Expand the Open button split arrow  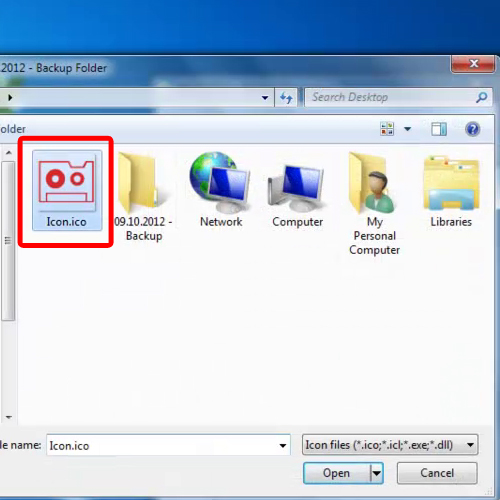click(x=377, y=473)
